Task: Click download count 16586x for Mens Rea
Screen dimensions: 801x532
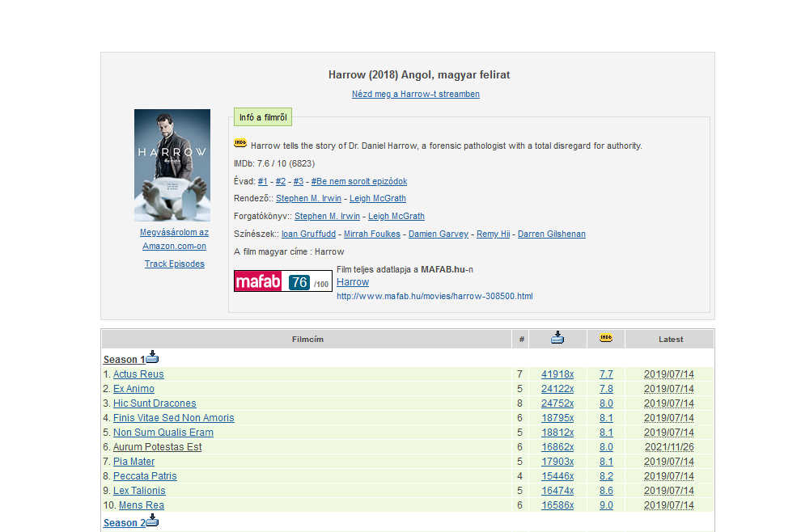Action: 557,505
